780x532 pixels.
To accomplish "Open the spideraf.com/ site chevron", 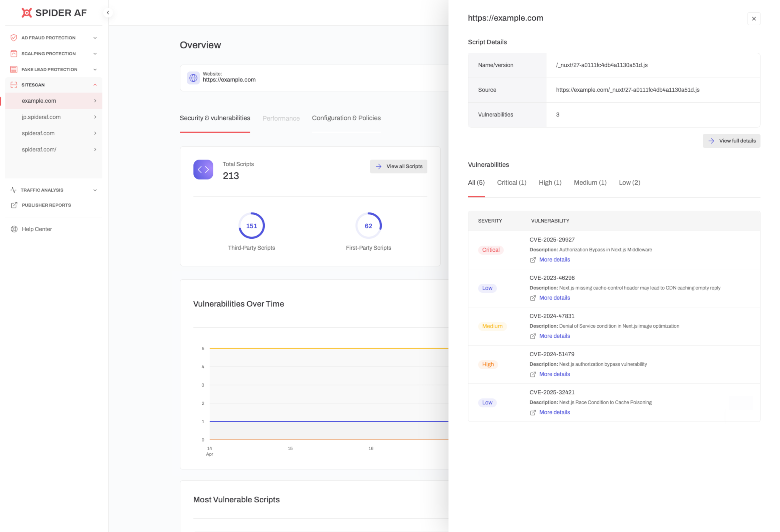I will tap(95, 149).
